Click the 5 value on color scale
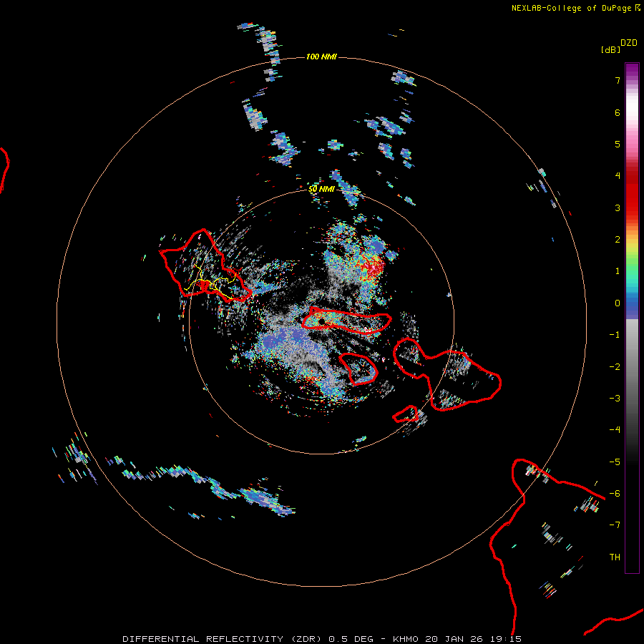644x644 pixels. coord(618,144)
